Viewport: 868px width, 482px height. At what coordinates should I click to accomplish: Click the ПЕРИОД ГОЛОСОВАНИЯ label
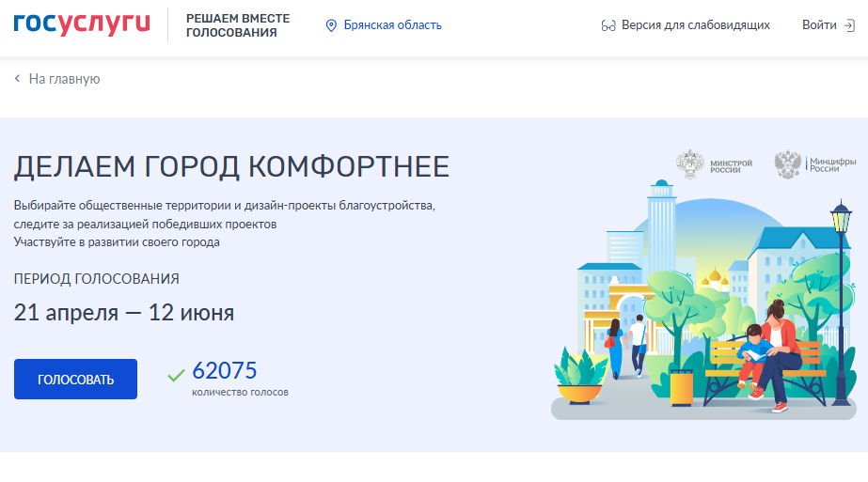tap(96, 279)
